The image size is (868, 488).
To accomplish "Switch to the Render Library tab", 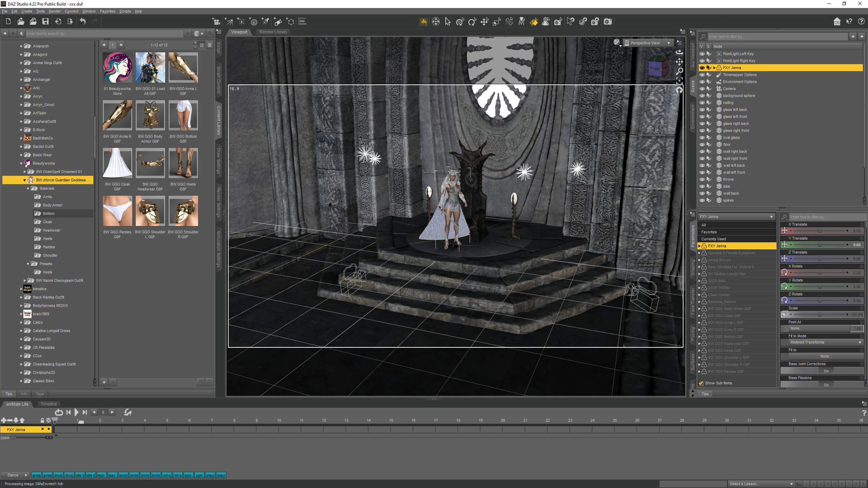I will point(273,32).
